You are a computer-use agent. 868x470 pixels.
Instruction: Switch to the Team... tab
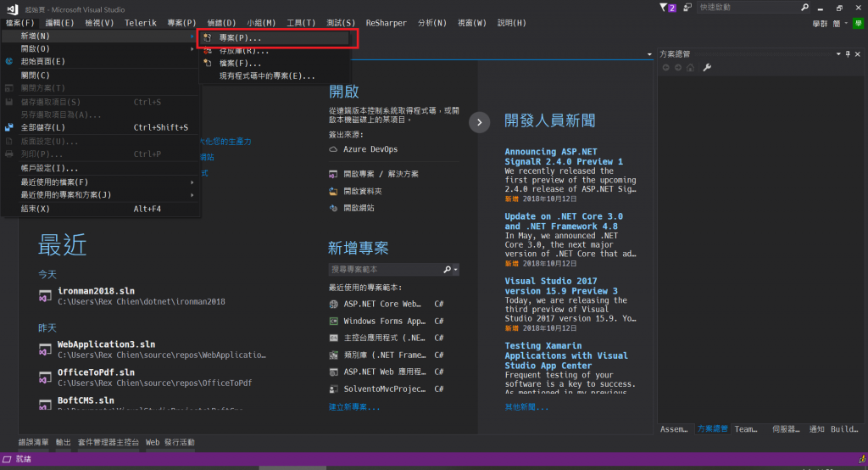pos(746,429)
